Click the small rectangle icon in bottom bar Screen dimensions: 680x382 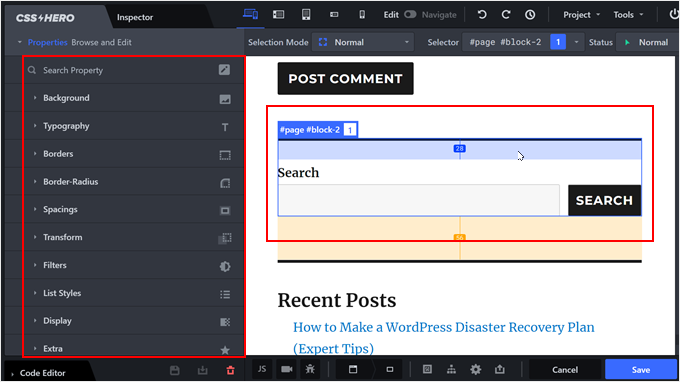click(390, 369)
